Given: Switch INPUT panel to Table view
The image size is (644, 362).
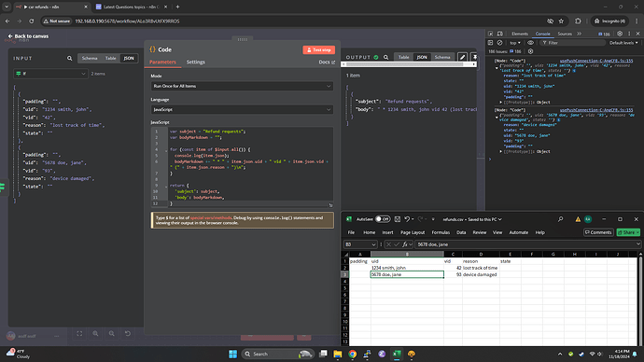Looking at the screenshot, I should pos(110,58).
